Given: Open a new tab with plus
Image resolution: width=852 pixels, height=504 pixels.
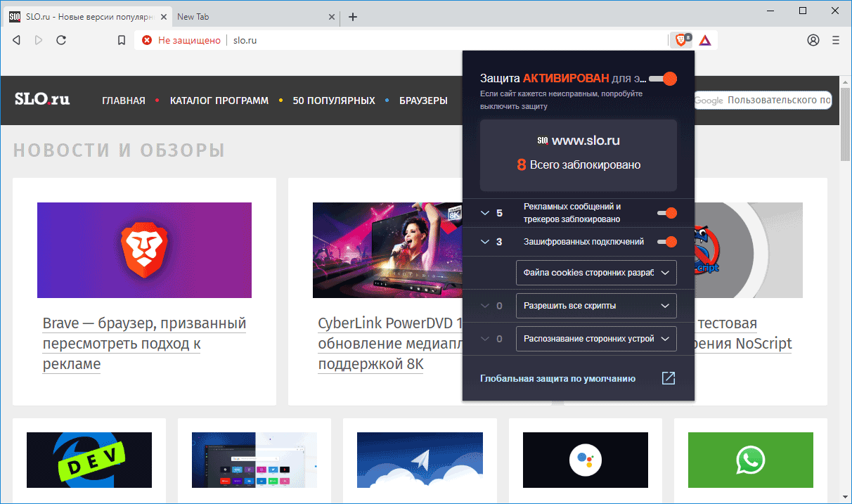Looking at the screenshot, I should pyautogui.click(x=353, y=17).
